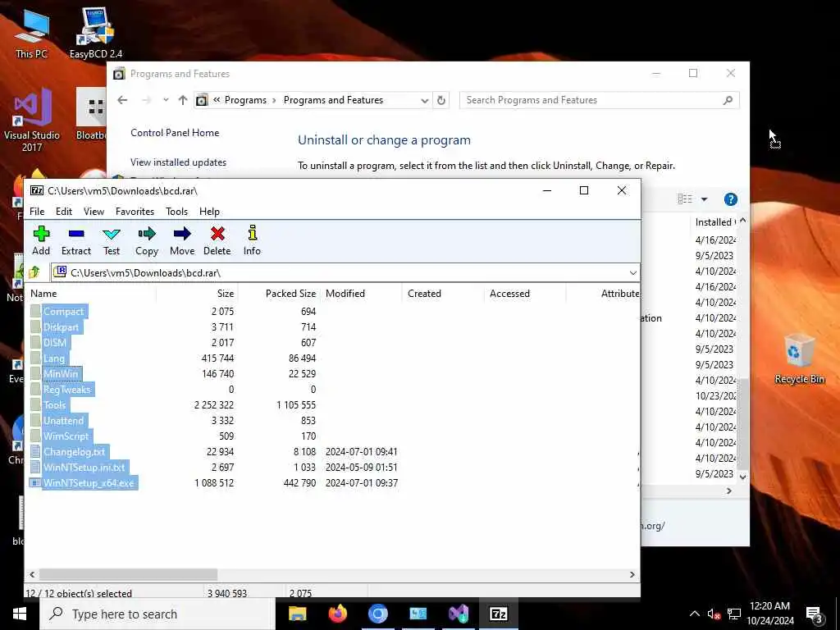Image resolution: width=840 pixels, height=630 pixels.
Task: Click the Programs breadcrumb in address bar
Action: pyautogui.click(x=245, y=100)
